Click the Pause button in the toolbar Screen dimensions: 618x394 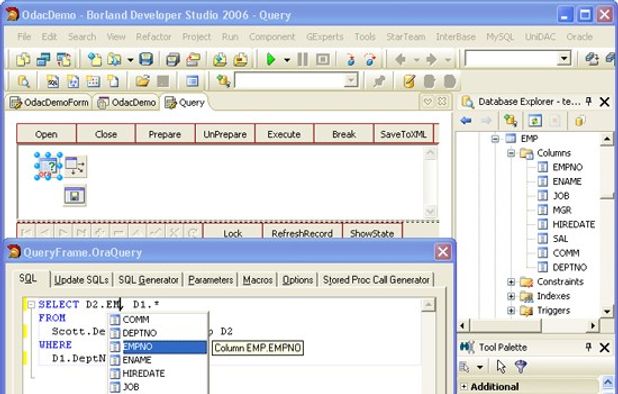coord(302,59)
